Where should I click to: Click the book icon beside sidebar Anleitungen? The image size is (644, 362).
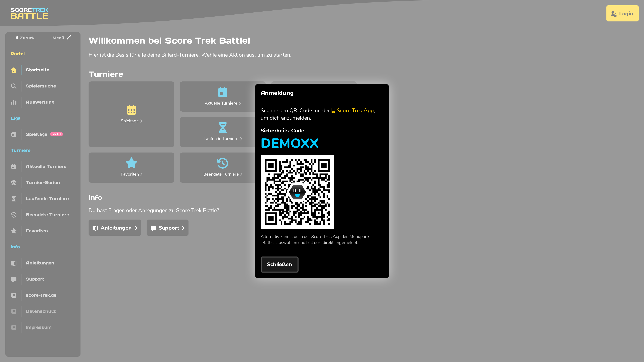tap(14, 263)
